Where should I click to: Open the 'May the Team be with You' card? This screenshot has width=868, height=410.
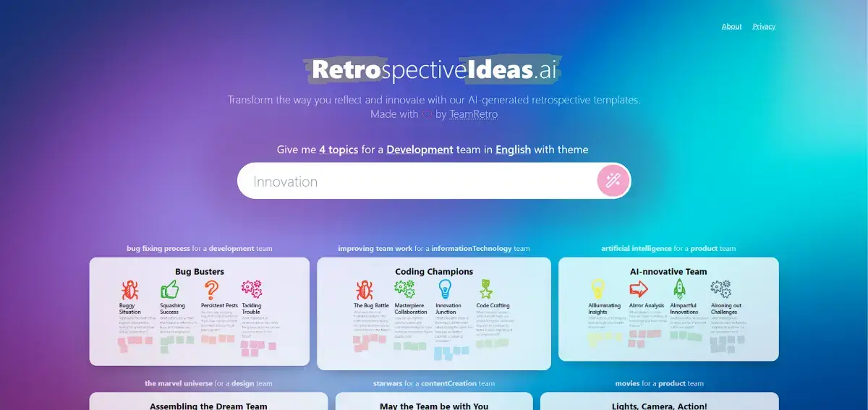[x=434, y=401]
